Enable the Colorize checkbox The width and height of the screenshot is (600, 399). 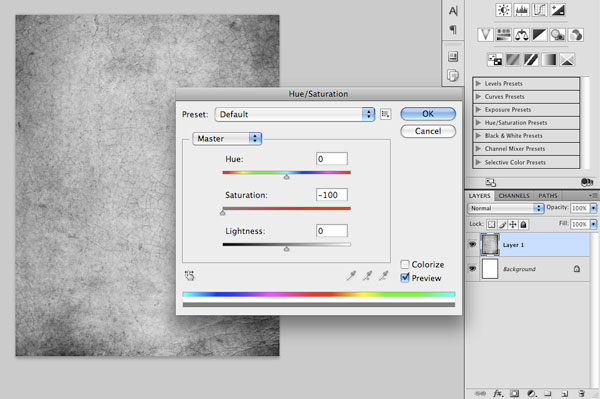[x=405, y=264]
